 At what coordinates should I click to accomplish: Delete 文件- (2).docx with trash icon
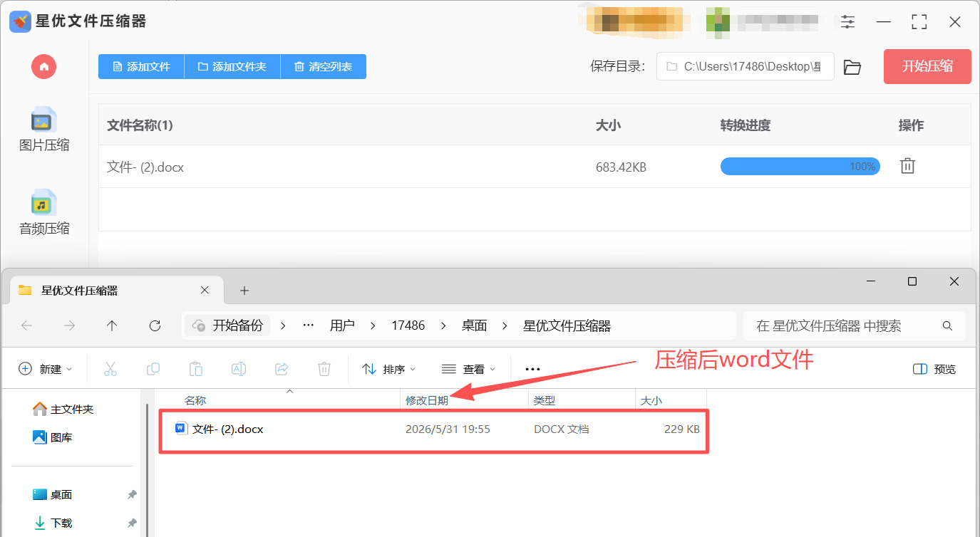click(x=907, y=166)
